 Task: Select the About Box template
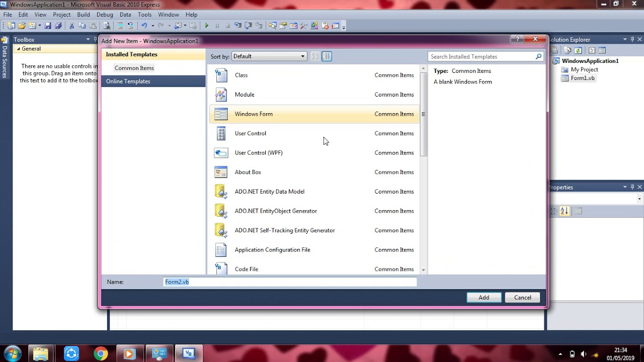(x=314, y=172)
